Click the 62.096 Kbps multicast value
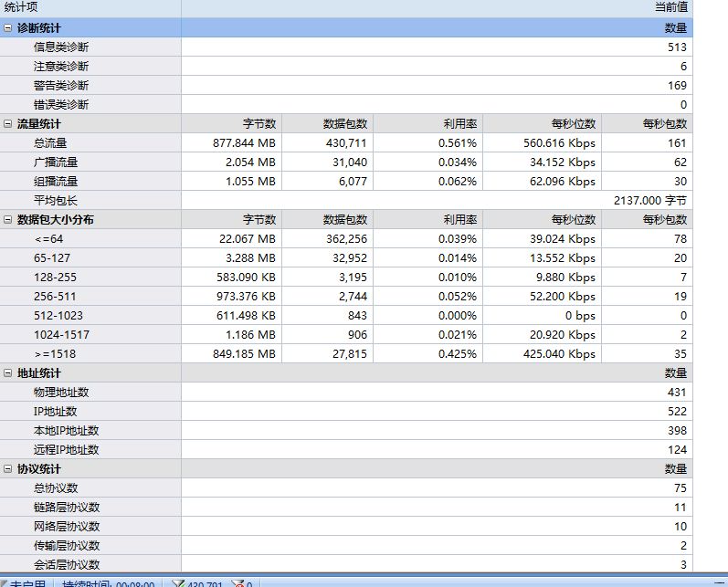728x587 pixels. click(x=563, y=182)
